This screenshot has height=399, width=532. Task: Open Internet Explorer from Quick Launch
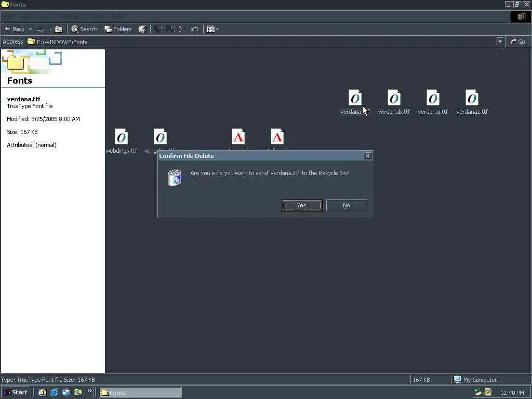pos(54,392)
